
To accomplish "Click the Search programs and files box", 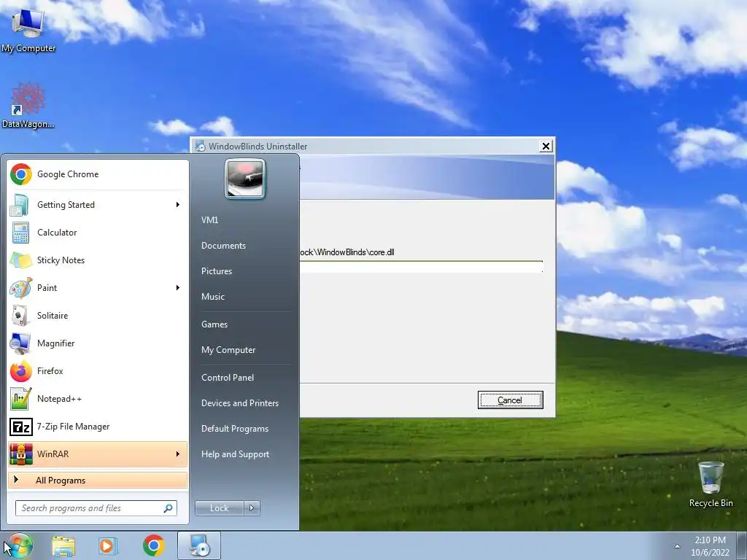I will coord(96,508).
